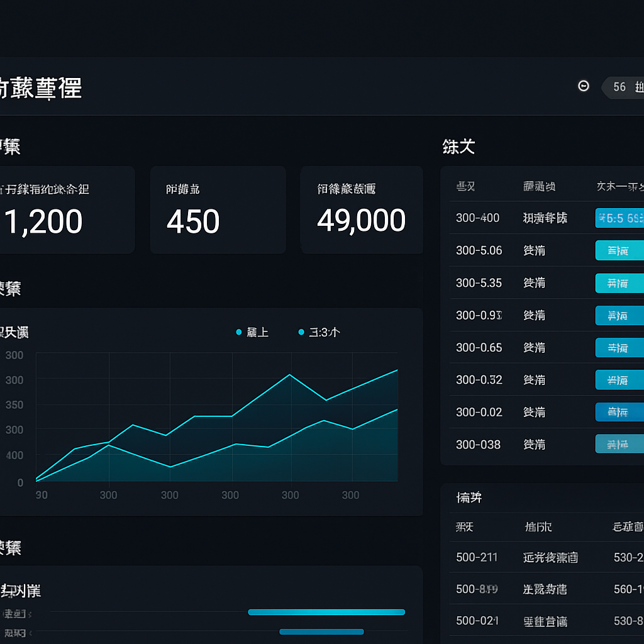Click the highlighted status button in row 300-400

click(x=619, y=218)
